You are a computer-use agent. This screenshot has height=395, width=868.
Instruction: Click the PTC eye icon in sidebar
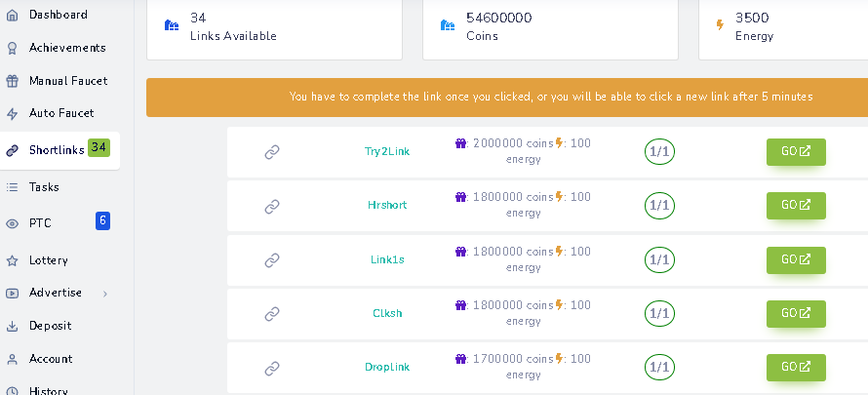[x=12, y=223]
